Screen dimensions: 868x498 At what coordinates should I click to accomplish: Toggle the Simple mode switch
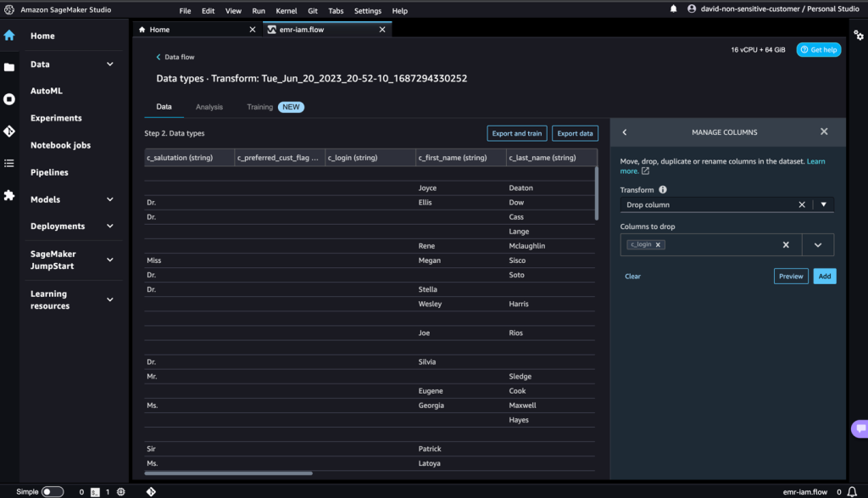52,491
